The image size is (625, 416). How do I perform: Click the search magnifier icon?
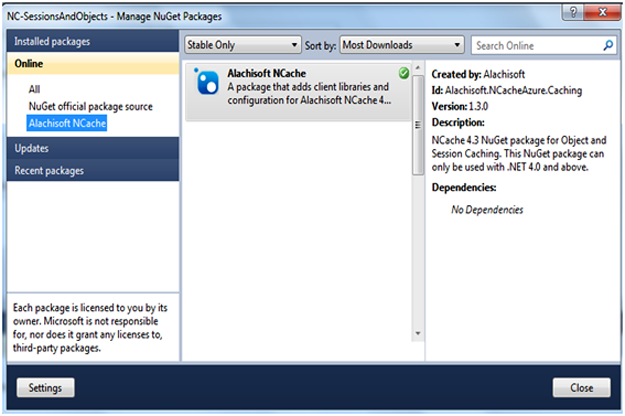[x=608, y=45]
